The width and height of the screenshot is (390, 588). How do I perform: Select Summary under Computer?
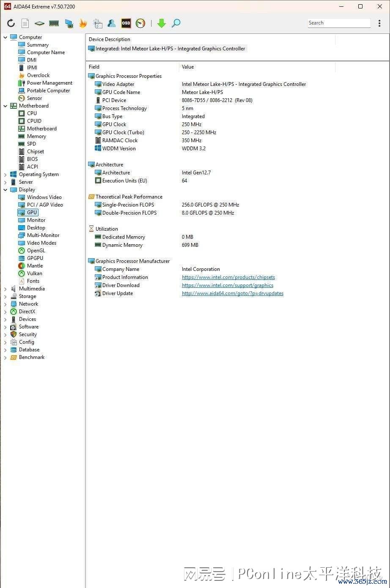point(38,45)
